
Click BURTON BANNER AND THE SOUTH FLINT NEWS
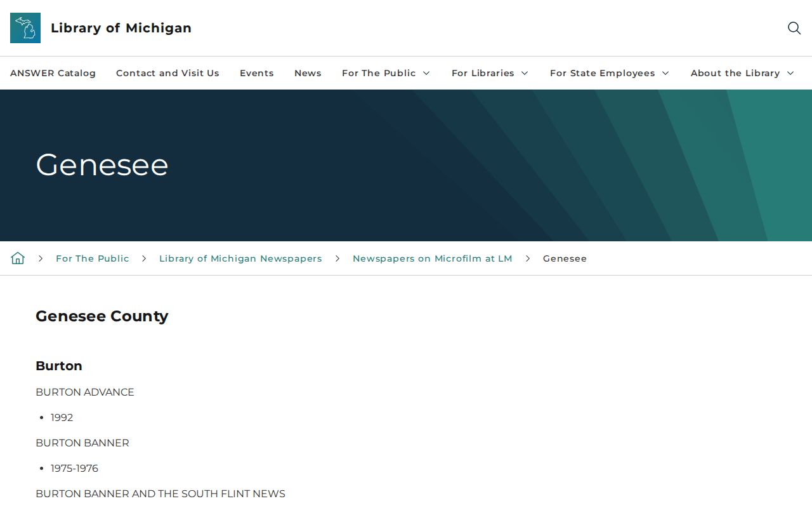click(160, 494)
